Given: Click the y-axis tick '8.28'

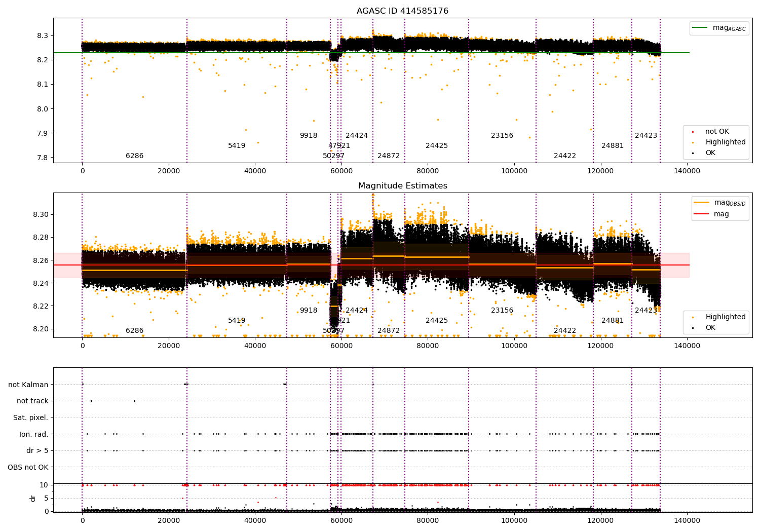Looking at the screenshot, I should [41, 237].
